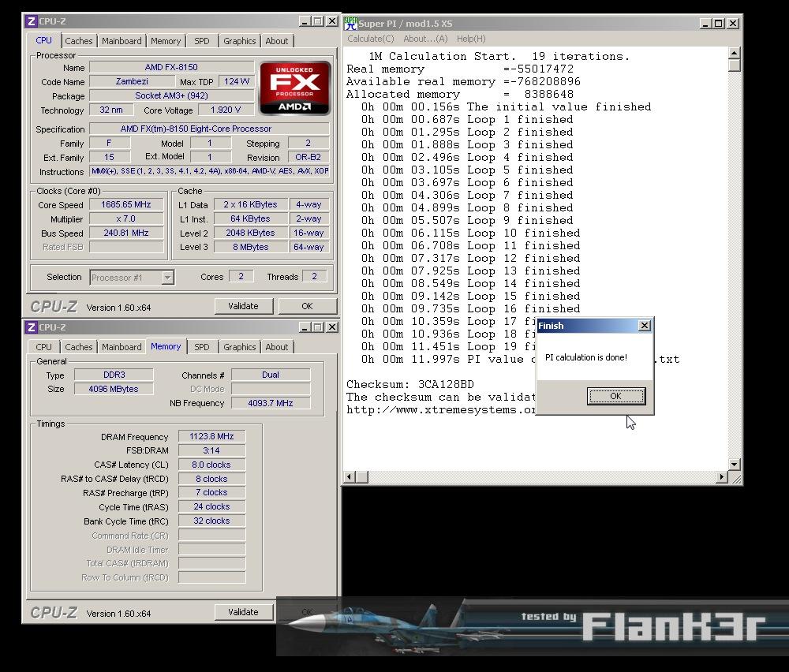The image size is (789, 672).
Task: Click the OR-B2 revision value
Action: click(308, 157)
